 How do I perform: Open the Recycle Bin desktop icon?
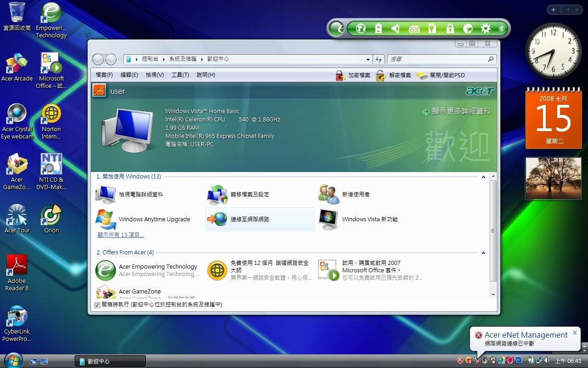(x=17, y=17)
